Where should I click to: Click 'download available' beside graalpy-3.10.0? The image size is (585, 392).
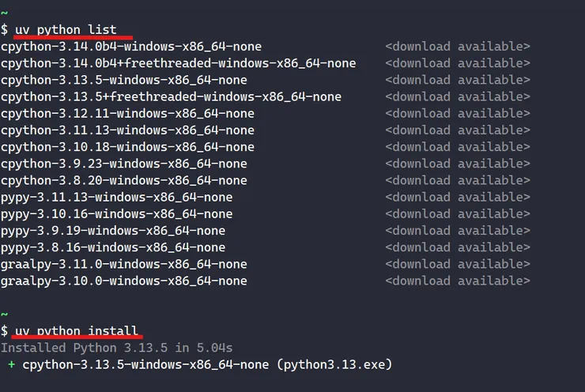tap(458, 281)
